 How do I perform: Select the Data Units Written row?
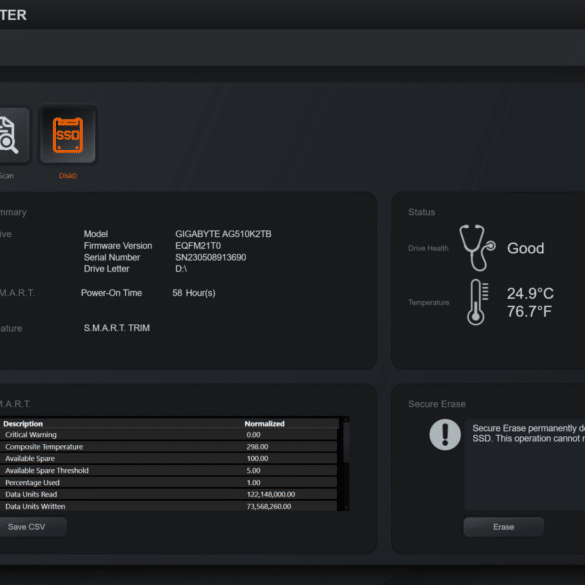click(x=169, y=506)
